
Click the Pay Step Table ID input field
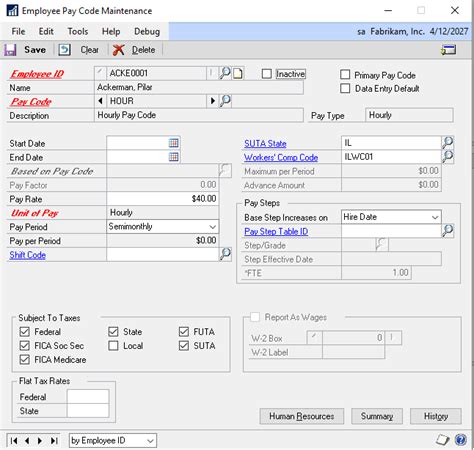point(391,231)
